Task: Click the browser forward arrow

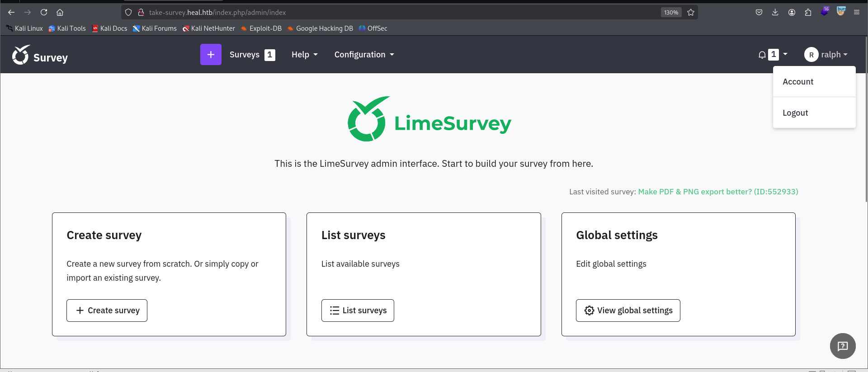Action: [x=28, y=12]
